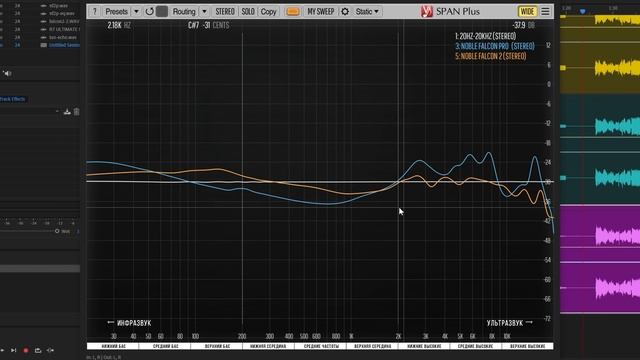Image resolution: width=640 pixels, height=360 pixels.
Task: Click the -37.9 DB level readout
Action: (523, 25)
